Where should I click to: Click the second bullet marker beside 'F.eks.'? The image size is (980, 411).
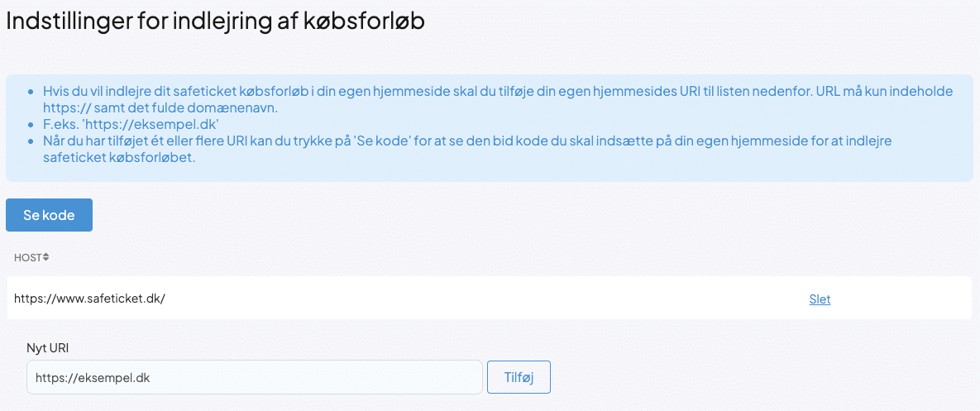[x=31, y=124]
